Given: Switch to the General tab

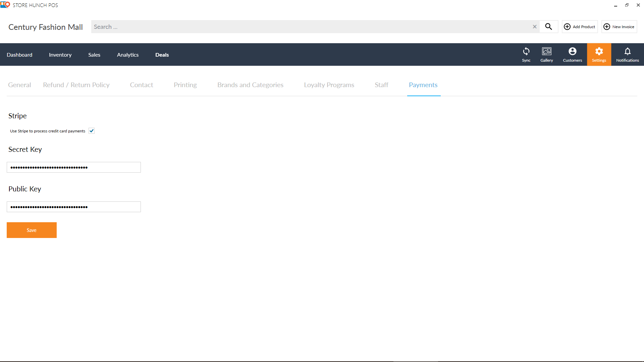Looking at the screenshot, I should pos(19,85).
